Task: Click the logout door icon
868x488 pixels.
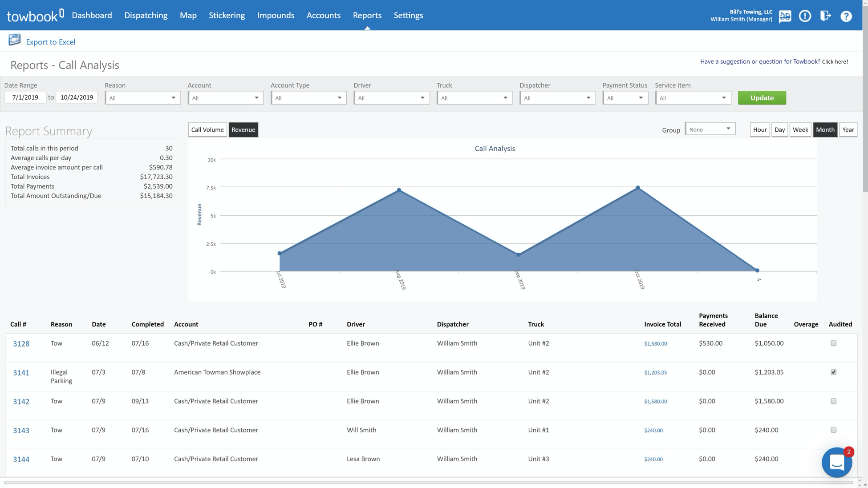Action: [x=825, y=16]
